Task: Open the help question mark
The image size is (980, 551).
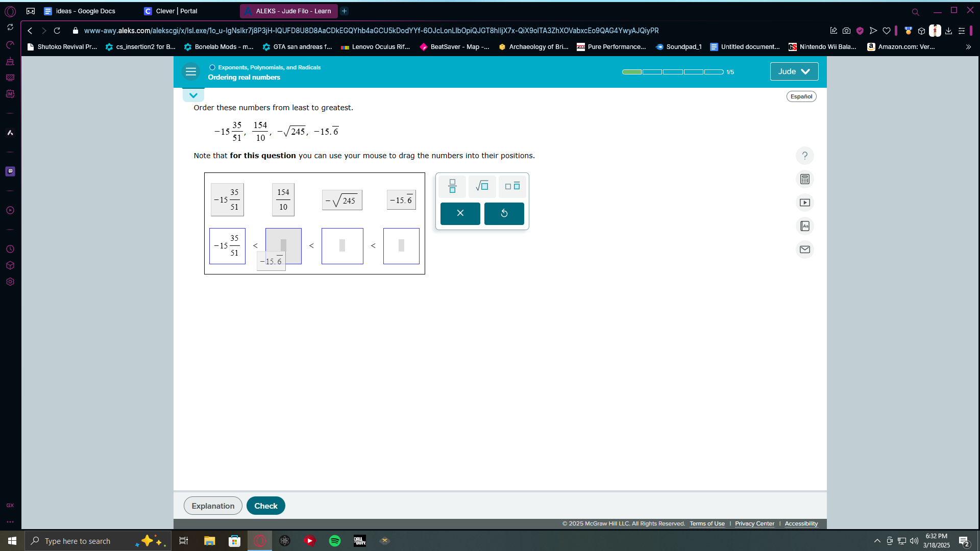Action: 805,156
